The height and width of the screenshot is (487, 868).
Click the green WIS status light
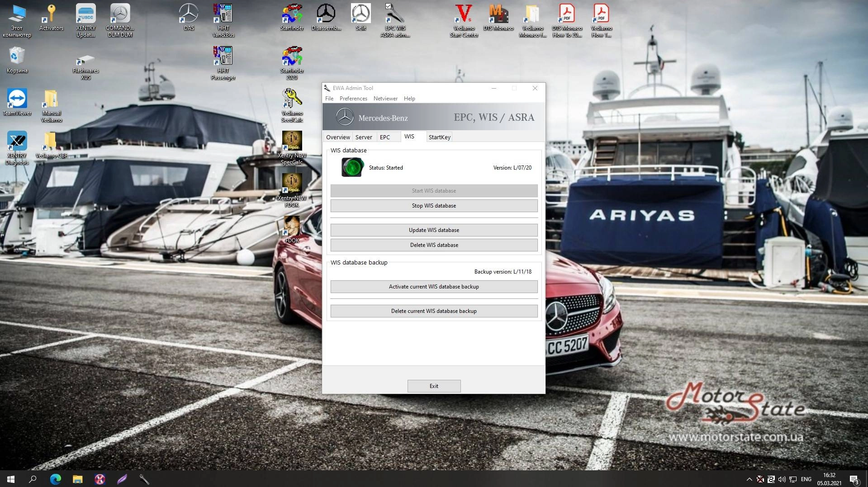click(352, 167)
